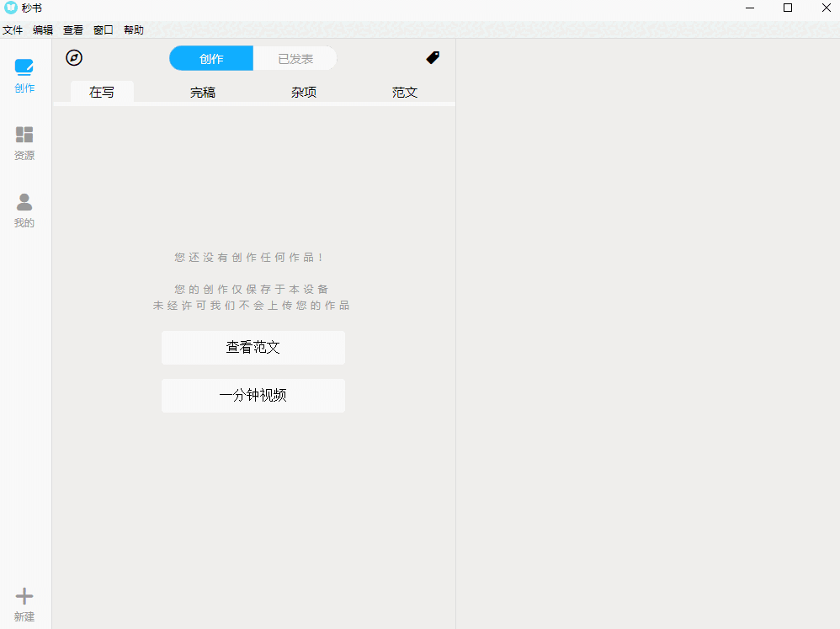Select the 范文 tab
This screenshot has width=840, height=629.
[405, 92]
